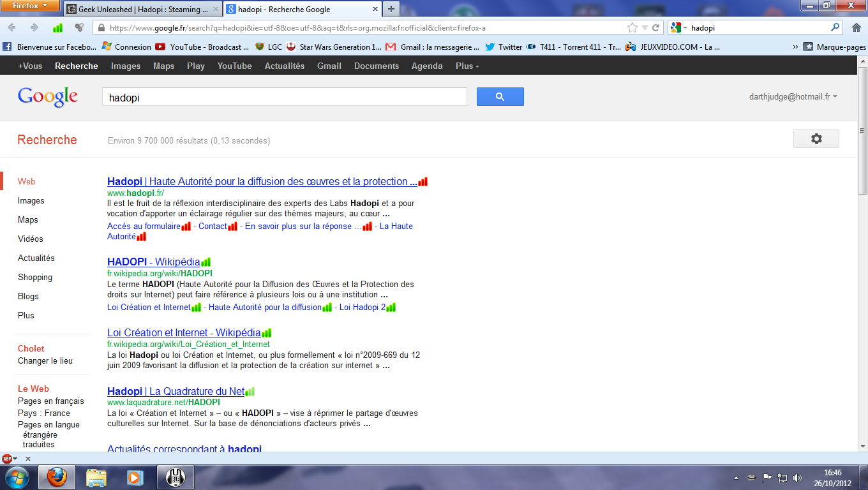Open Windows Media Player taskbar icon
868x490 pixels.
coord(135,477)
